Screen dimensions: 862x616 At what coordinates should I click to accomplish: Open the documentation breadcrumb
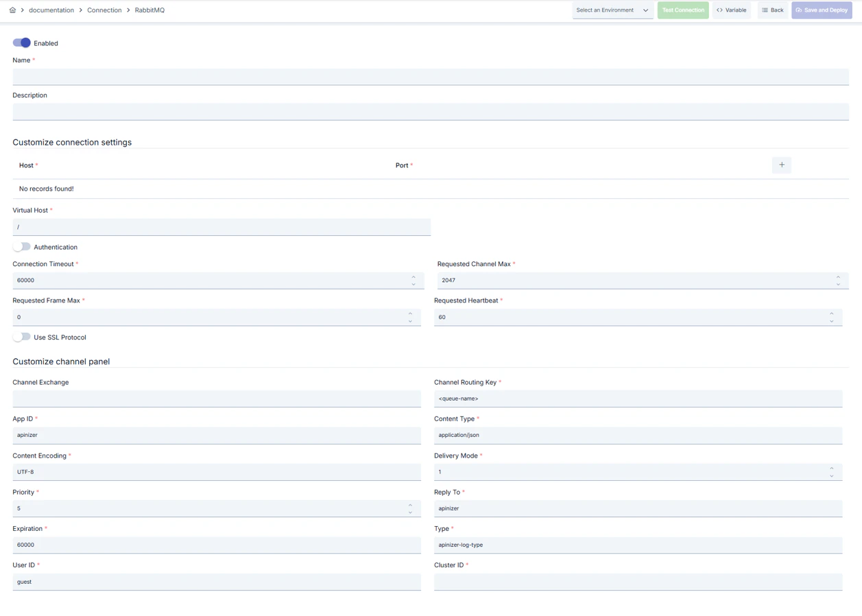51,10
